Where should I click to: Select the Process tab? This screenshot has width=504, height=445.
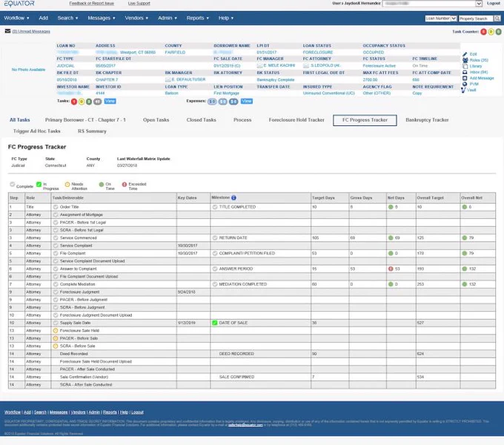point(242,120)
